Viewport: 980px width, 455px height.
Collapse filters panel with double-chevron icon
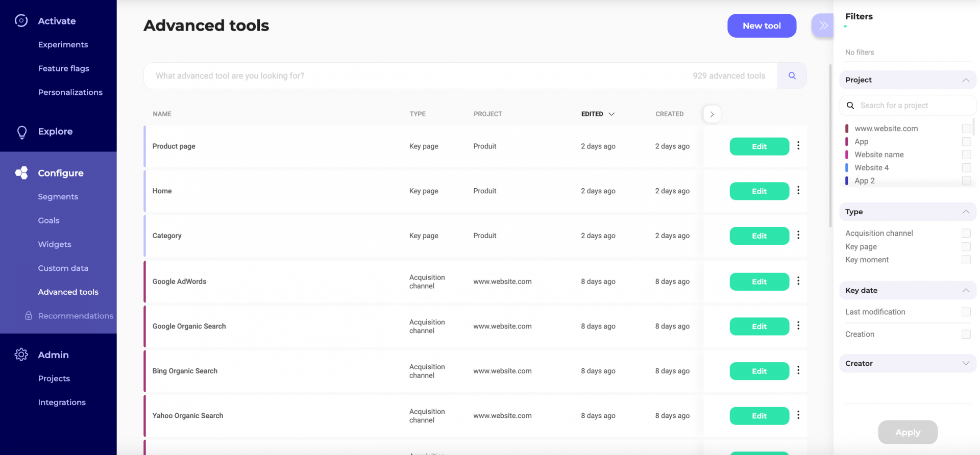pos(823,26)
